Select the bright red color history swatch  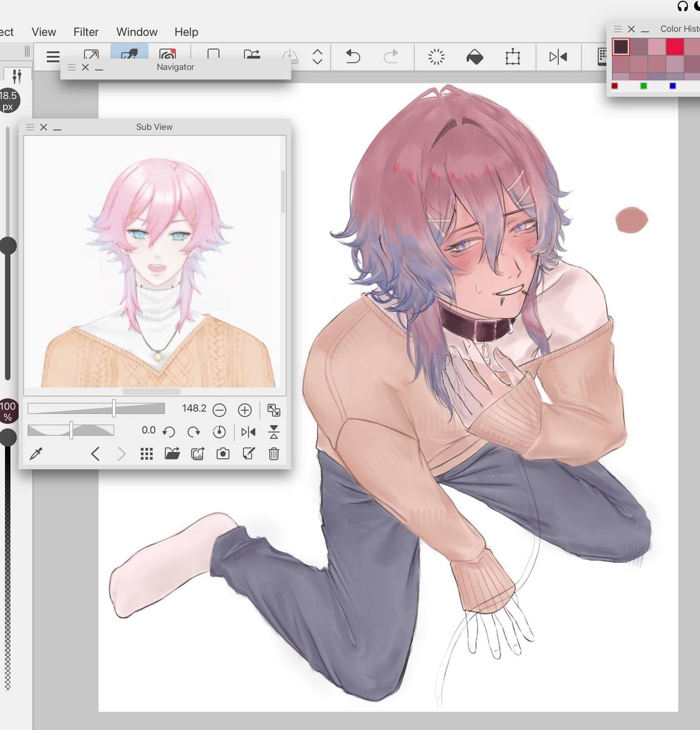click(x=674, y=46)
